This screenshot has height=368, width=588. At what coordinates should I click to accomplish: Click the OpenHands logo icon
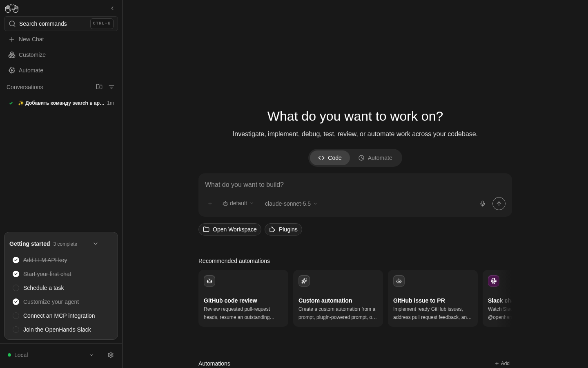tap(12, 8)
